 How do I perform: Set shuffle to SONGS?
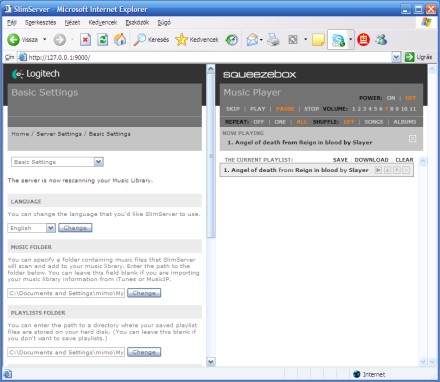click(x=374, y=122)
